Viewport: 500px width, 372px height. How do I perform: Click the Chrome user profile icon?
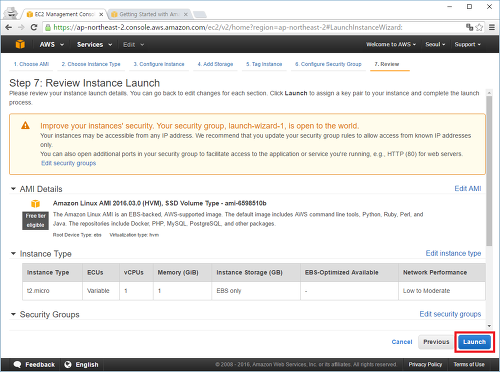pyautogui.click(x=12, y=14)
